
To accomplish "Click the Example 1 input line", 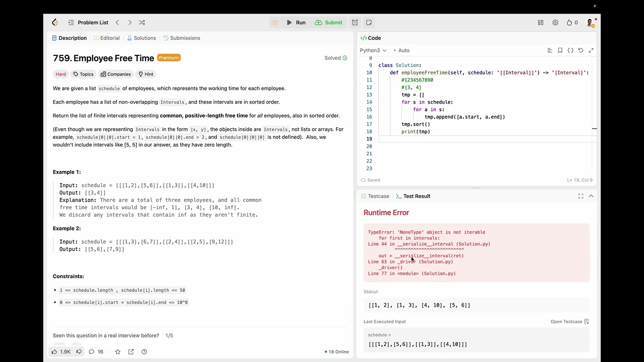I will pyautogui.click(x=137, y=186).
